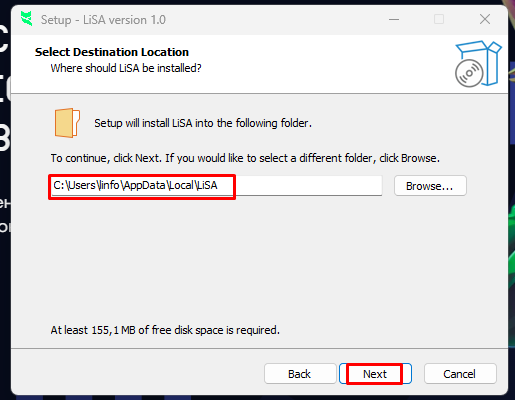Open the Browse... folder dialog
The height and width of the screenshot is (400, 515).
point(430,186)
